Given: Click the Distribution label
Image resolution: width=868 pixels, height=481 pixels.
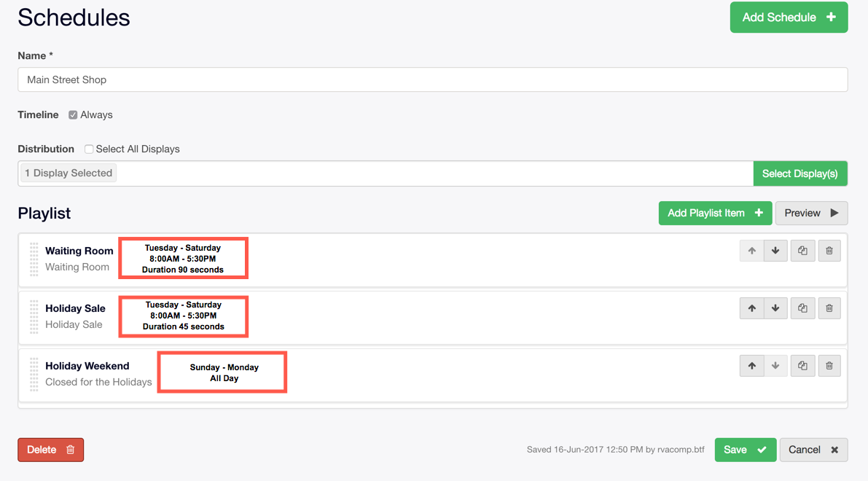Looking at the screenshot, I should (x=46, y=149).
